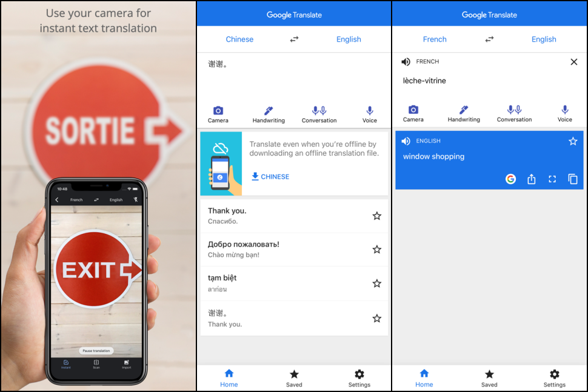588x392 pixels.
Task: Choose the Chinese source language selector
Action: tap(239, 39)
